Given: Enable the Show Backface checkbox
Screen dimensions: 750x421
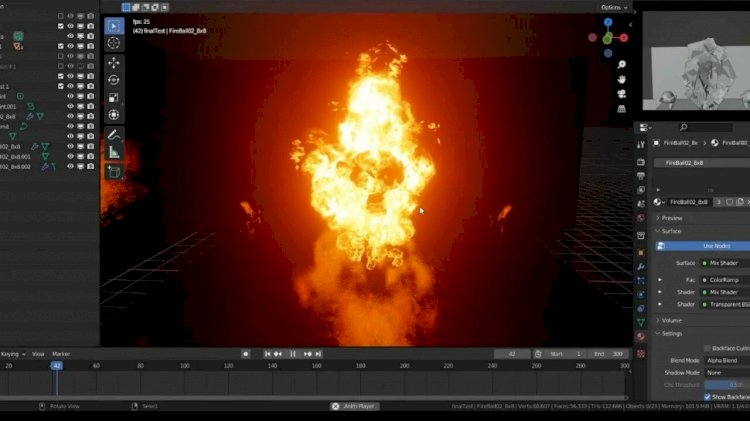Looking at the screenshot, I should pos(707,397).
